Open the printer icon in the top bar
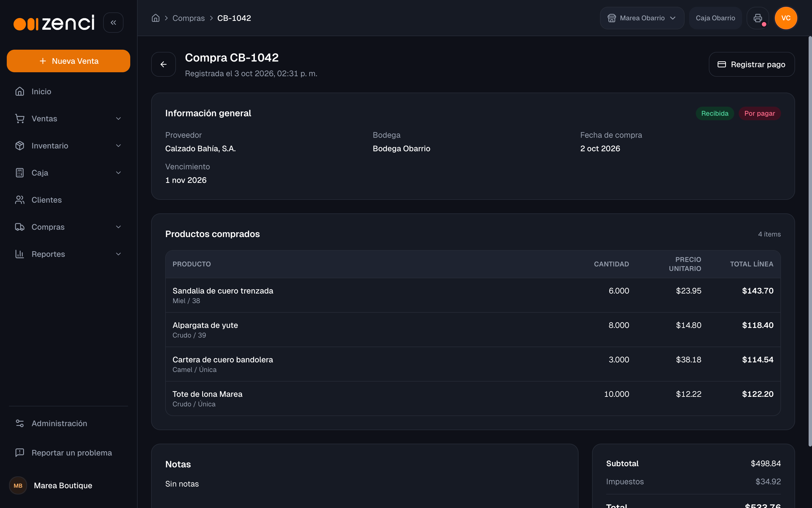This screenshot has height=508, width=812. pyautogui.click(x=758, y=18)
